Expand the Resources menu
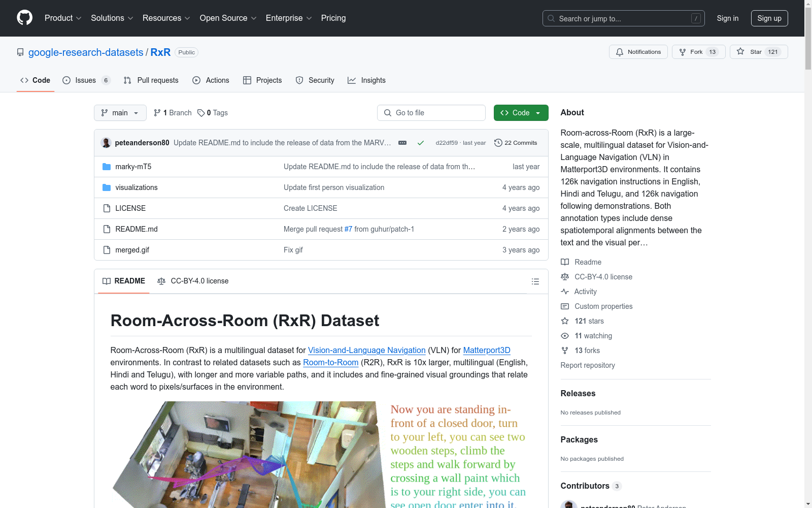Screen dimensions: 812x508 tap(166, 18)
